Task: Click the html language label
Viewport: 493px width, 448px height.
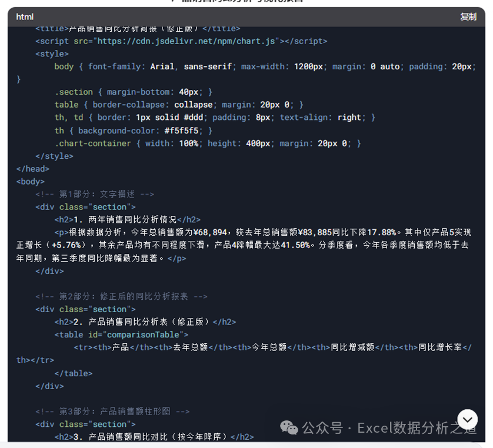Action: 25,16
